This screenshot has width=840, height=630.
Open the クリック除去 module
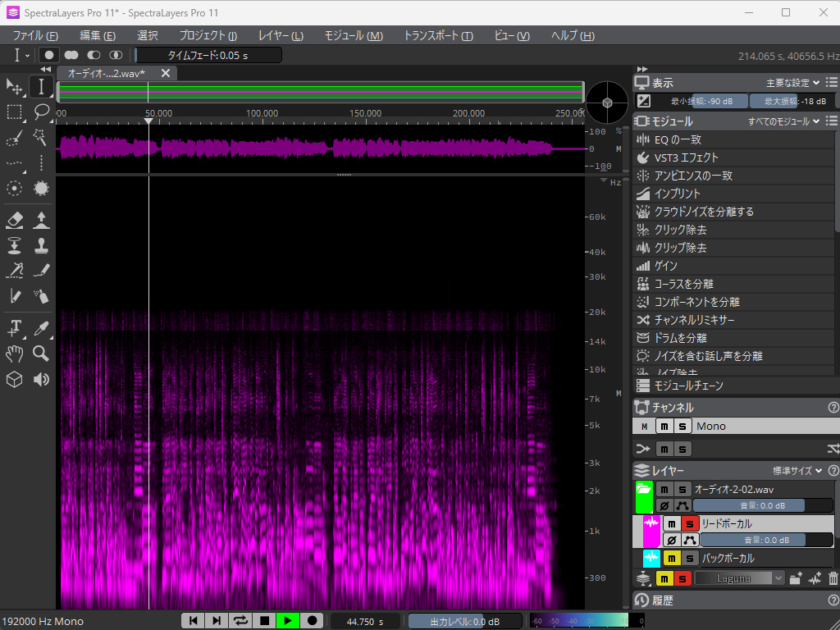[x=680, y=230]
